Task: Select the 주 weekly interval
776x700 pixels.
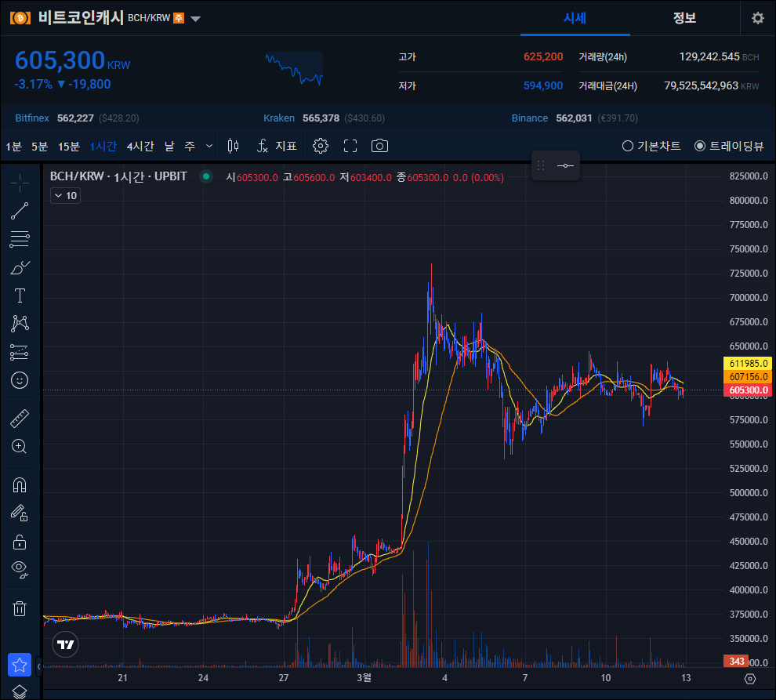Action: [x=190, y=146]
